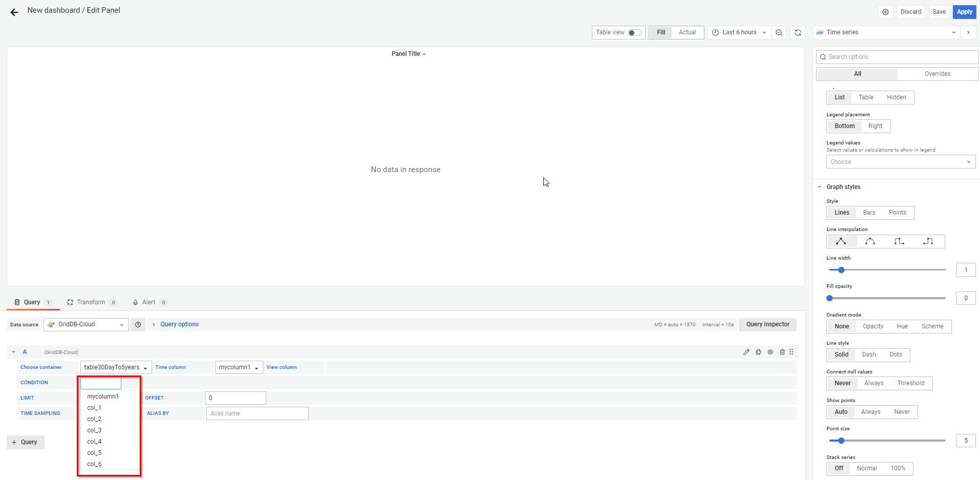Open the Overrides tab

tap(937, 74)
